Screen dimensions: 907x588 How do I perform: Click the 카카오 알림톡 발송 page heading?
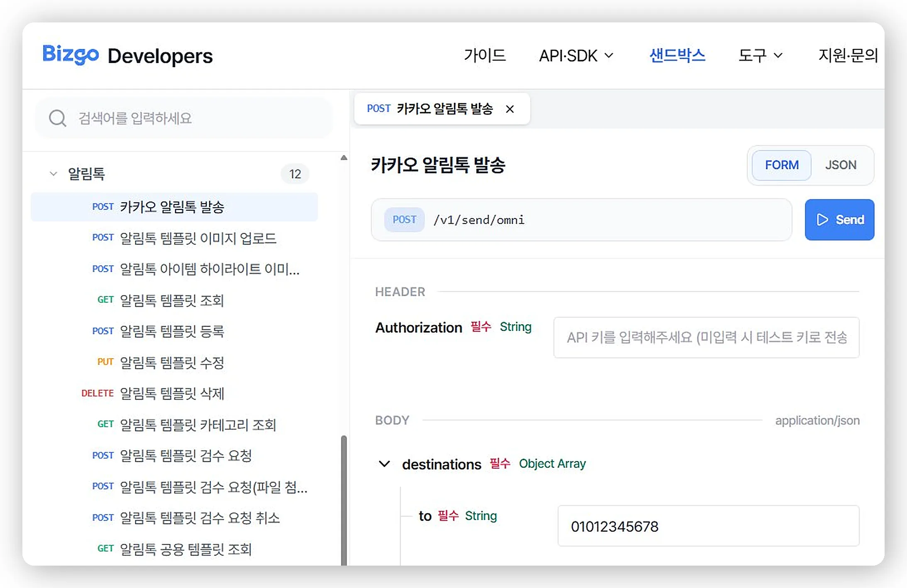pos(438,165)
